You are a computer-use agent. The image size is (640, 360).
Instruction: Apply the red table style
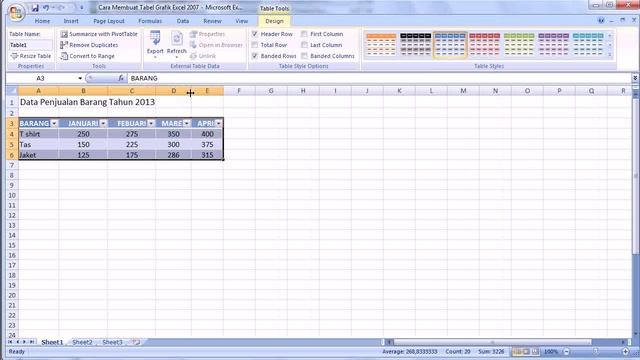(484, 44)
